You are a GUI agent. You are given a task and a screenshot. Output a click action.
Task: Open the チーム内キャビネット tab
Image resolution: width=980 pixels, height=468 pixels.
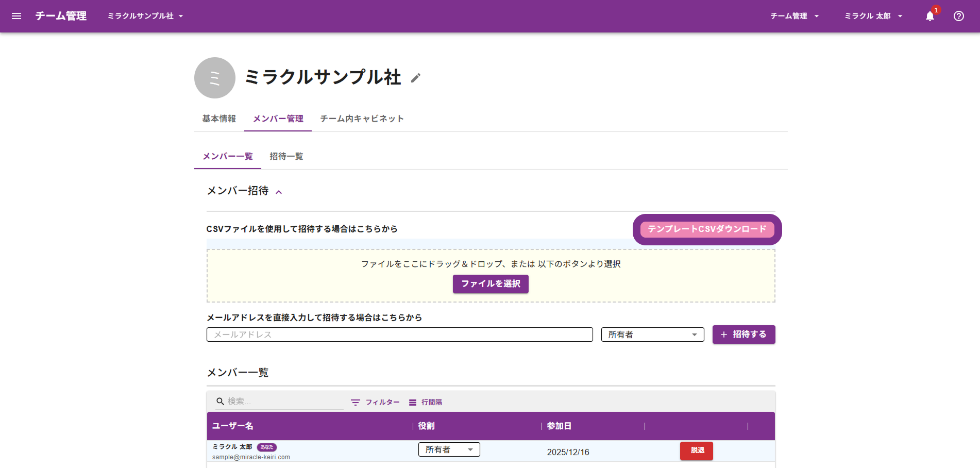361,119
